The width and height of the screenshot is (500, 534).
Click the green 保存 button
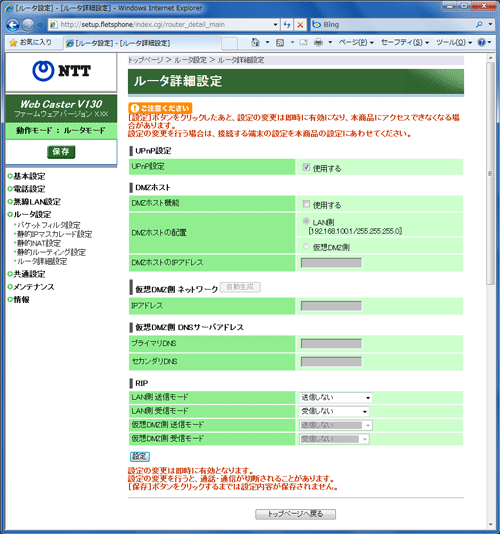pos(61,152)
